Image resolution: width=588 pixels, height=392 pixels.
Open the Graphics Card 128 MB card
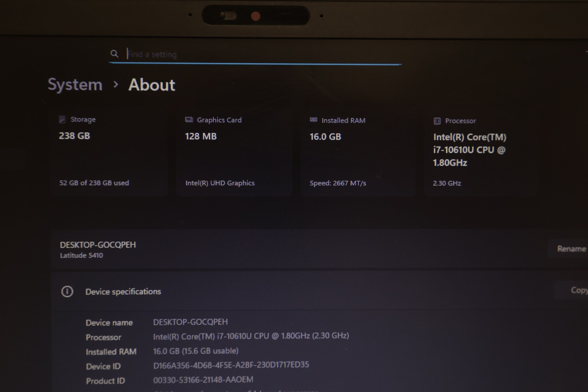pyautogui.click(x=234, y=153)
